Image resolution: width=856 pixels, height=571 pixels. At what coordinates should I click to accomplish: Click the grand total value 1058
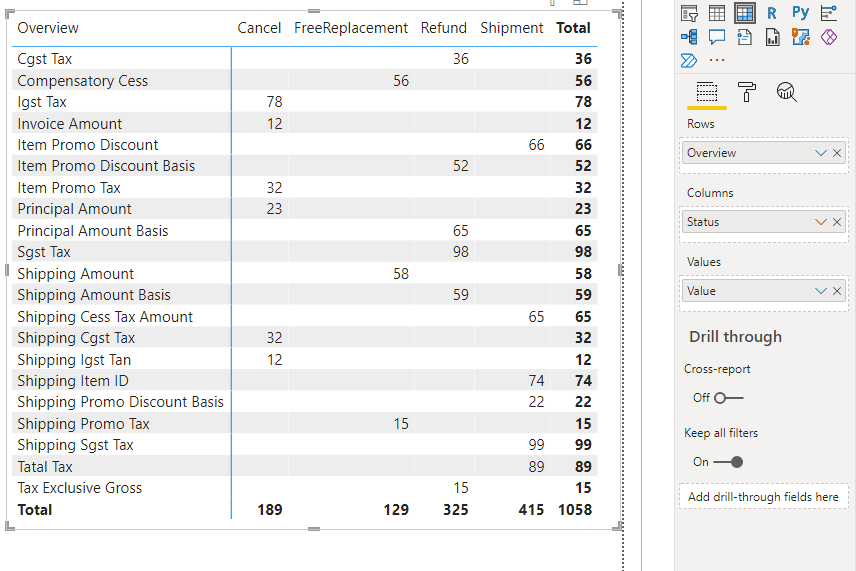coord(575,510)
